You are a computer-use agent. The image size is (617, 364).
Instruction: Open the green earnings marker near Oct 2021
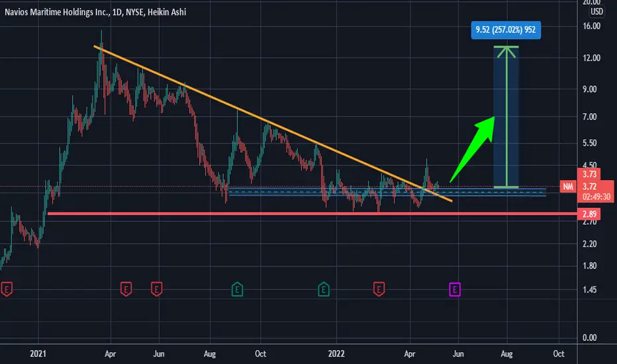237,290
